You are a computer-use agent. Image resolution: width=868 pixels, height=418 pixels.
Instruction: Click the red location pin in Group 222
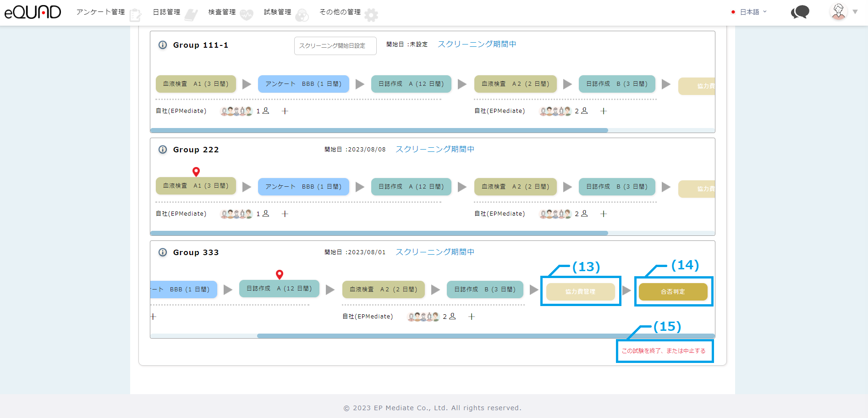[x=196, y=172]
